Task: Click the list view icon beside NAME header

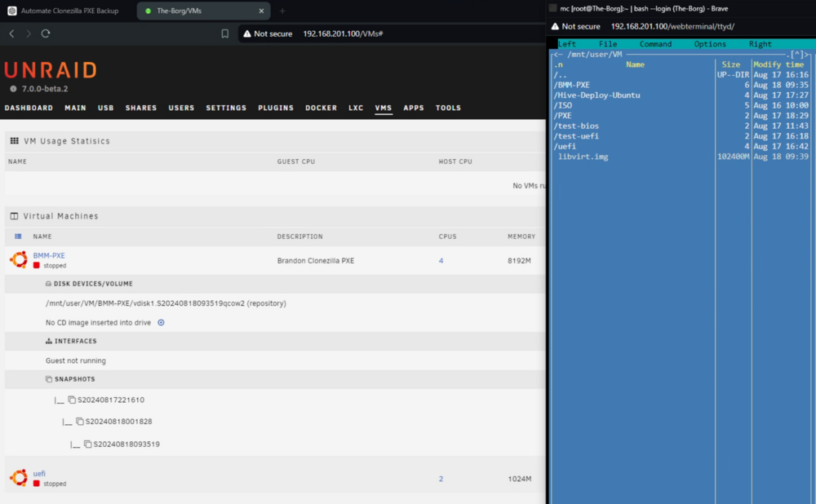Action: [x=18, y=237]
